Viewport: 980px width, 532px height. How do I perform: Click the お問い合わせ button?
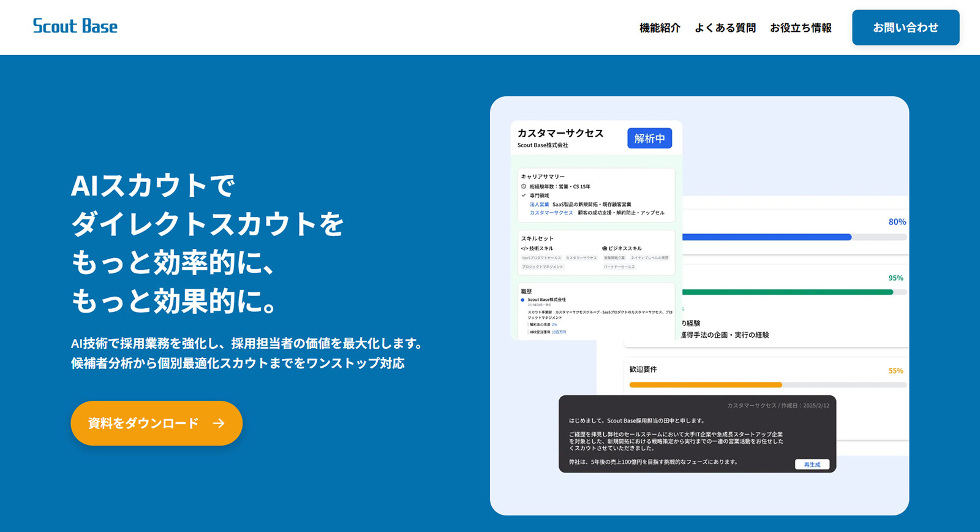905,28
